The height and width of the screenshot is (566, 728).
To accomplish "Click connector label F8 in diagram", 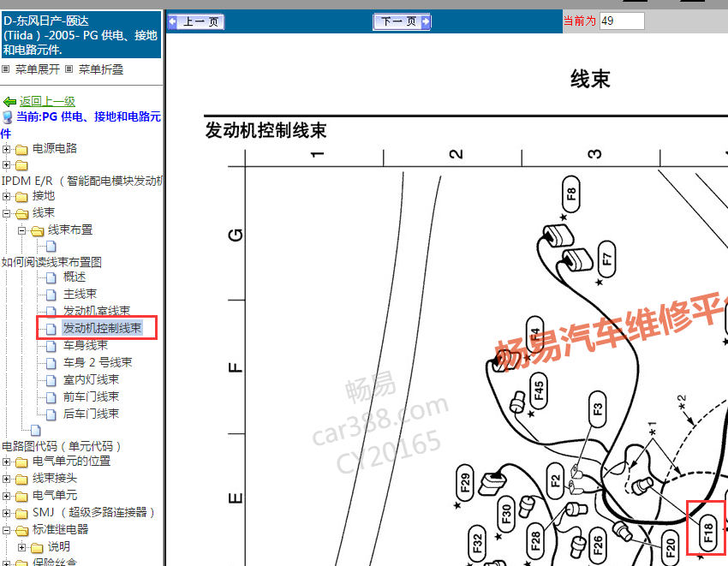I will pos(571,194).
